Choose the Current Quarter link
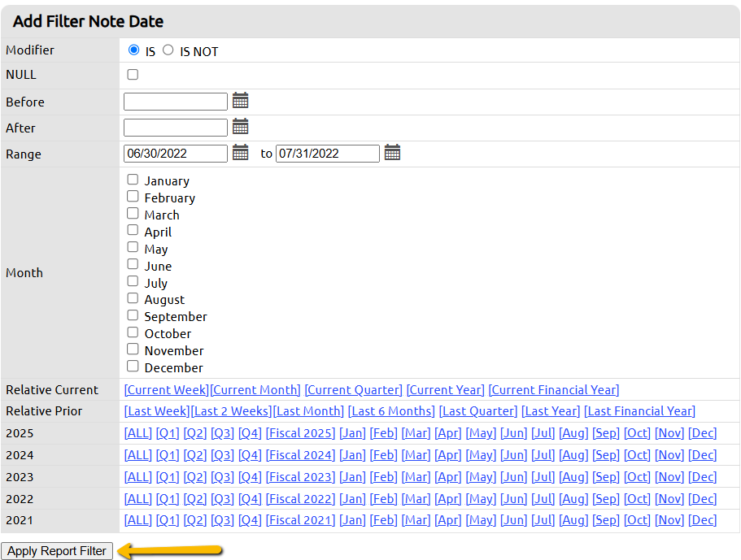The image size is (741, 560). 354,390
